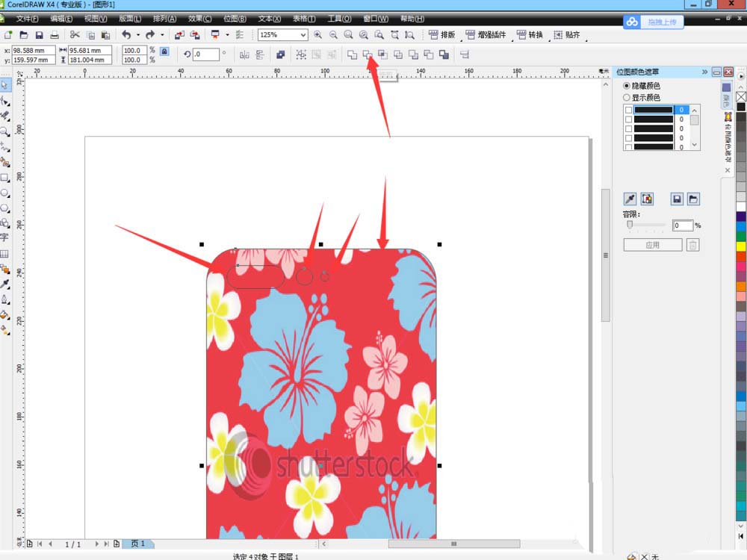Screen dimensions: 747x560
Task: Click the Print icon in the toolbar
Action: 55,35
